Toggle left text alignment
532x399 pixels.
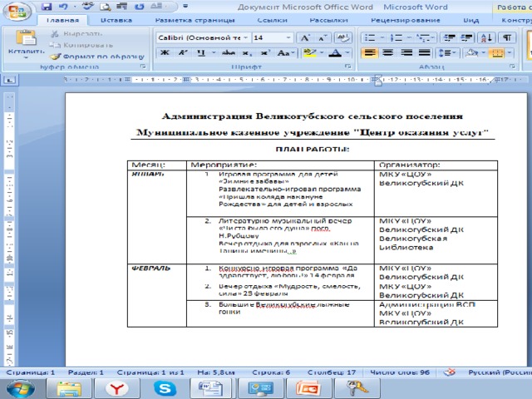coord(370,52)
